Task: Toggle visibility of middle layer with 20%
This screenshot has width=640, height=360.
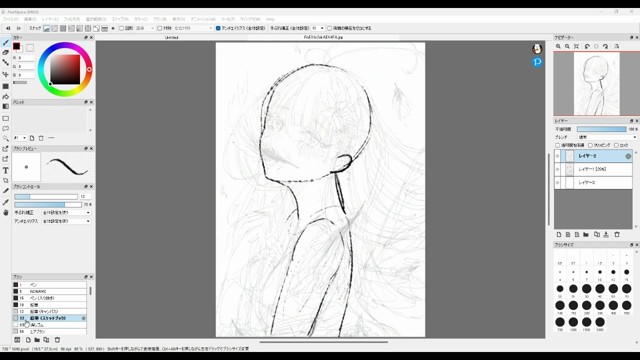Action: (x=558, y=169)
